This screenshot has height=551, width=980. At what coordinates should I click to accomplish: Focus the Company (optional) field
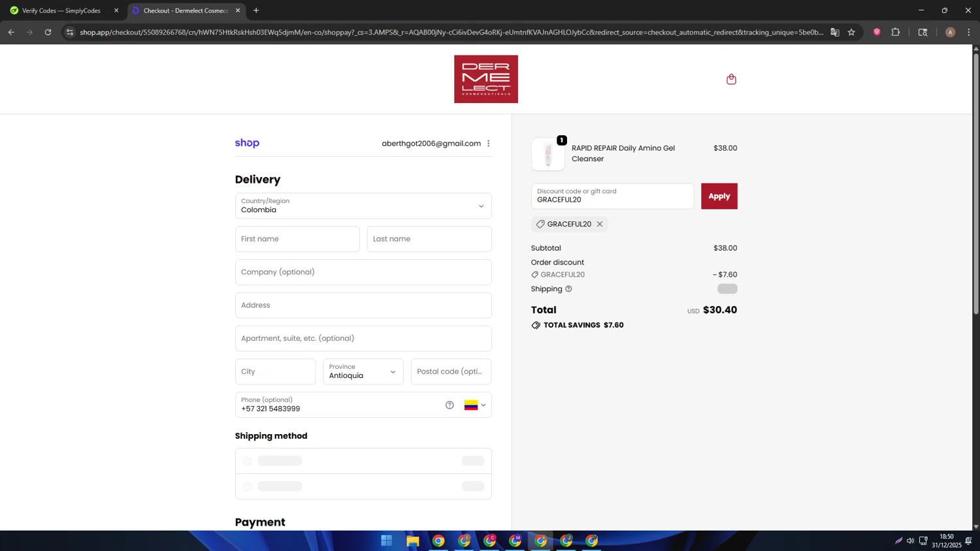(x=363, y=272)
